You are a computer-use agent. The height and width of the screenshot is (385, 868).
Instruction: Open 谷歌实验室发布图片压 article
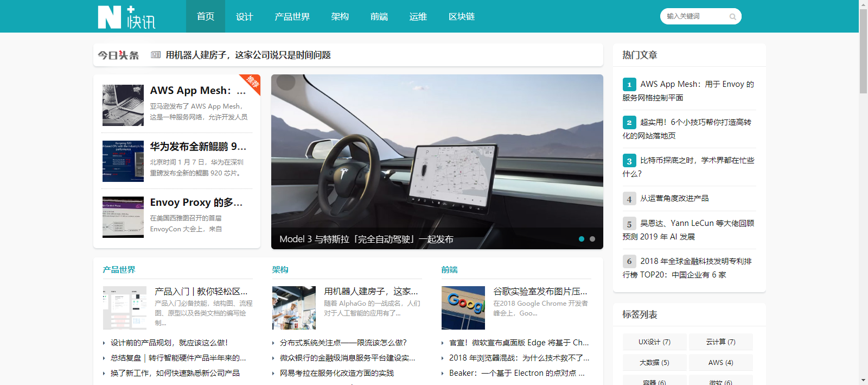pyautogui.click(x=540, y=292)
